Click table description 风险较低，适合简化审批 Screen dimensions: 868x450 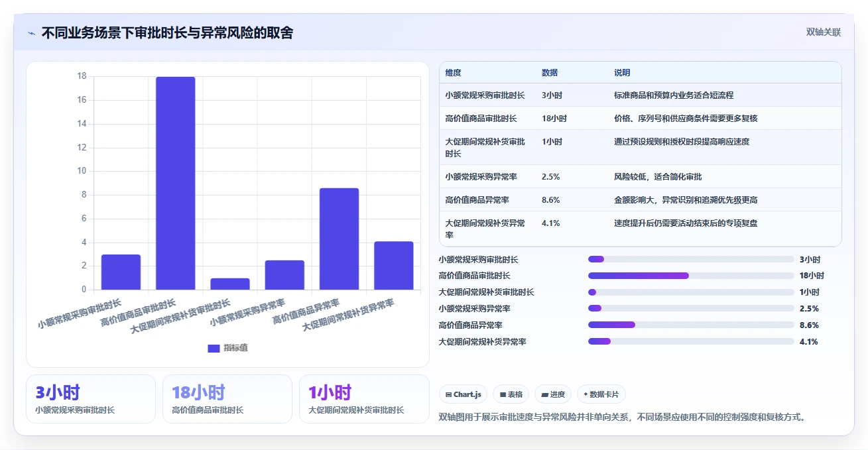click(658, 177)
